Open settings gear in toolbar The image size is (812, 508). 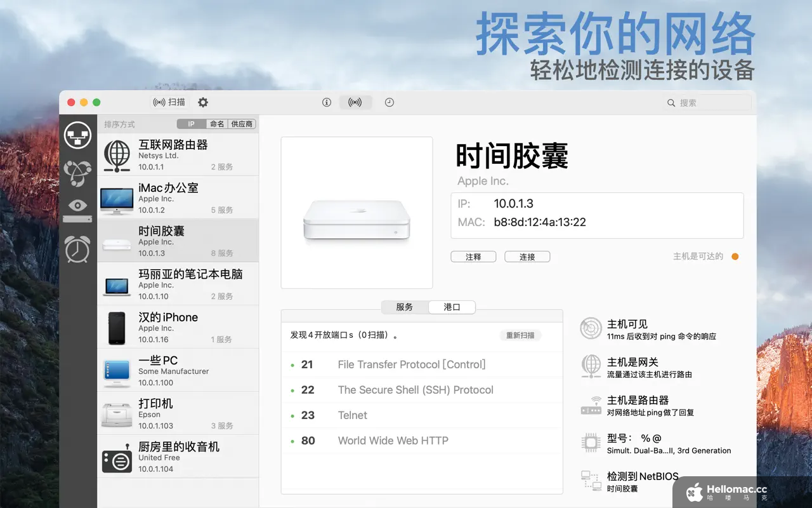coord(203,102)
